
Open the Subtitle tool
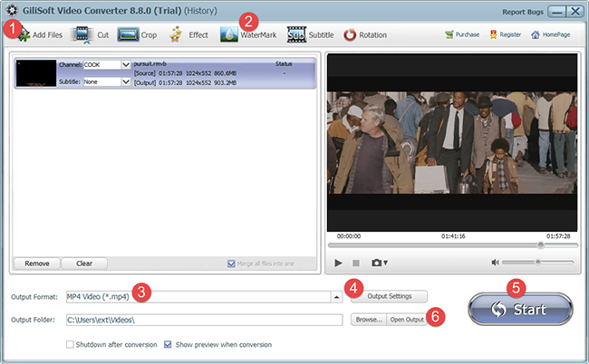pos(296,35)
